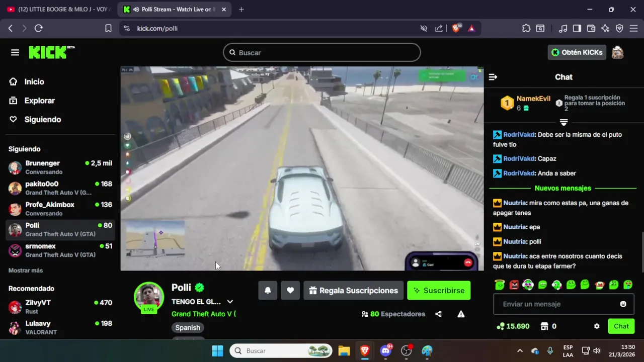The width and height of the screenshot is (644, 362).
Task: Unmute the tab's muted audio icon
Action: point(424,29)
